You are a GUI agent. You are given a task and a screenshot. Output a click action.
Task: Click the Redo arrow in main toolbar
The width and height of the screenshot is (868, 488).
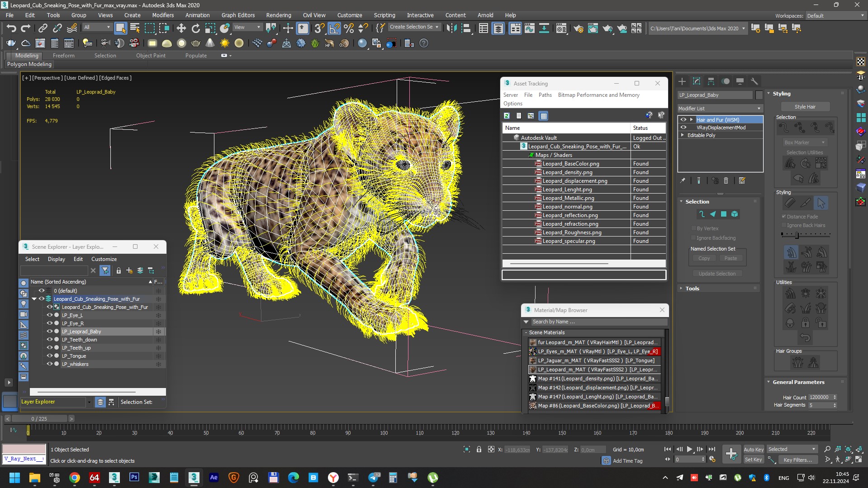tap(26, 28)
